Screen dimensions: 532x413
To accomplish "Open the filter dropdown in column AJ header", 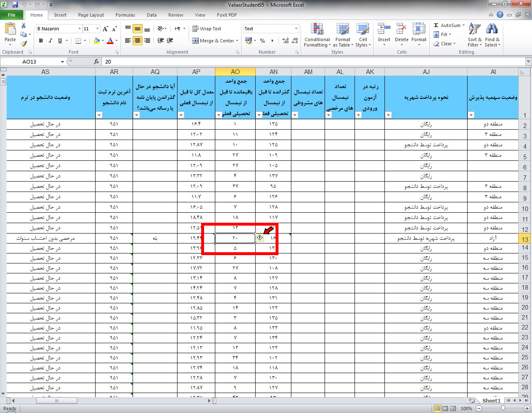I will (x=389, y=115).
